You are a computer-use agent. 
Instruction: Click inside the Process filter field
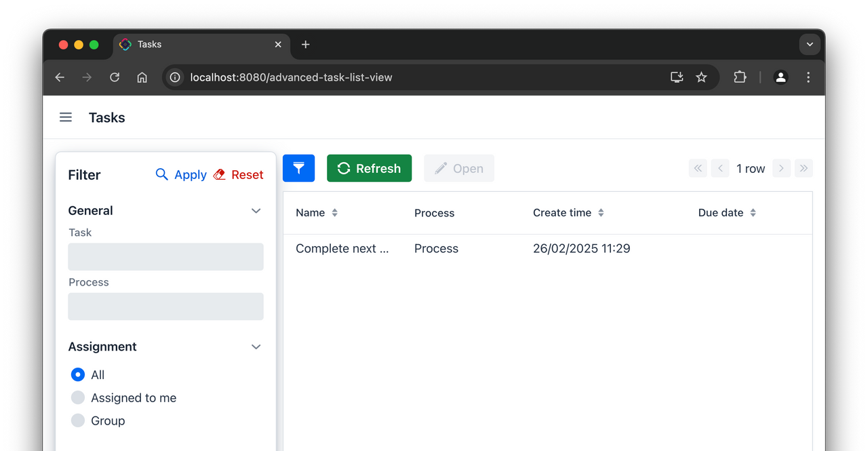pos(165,306)
